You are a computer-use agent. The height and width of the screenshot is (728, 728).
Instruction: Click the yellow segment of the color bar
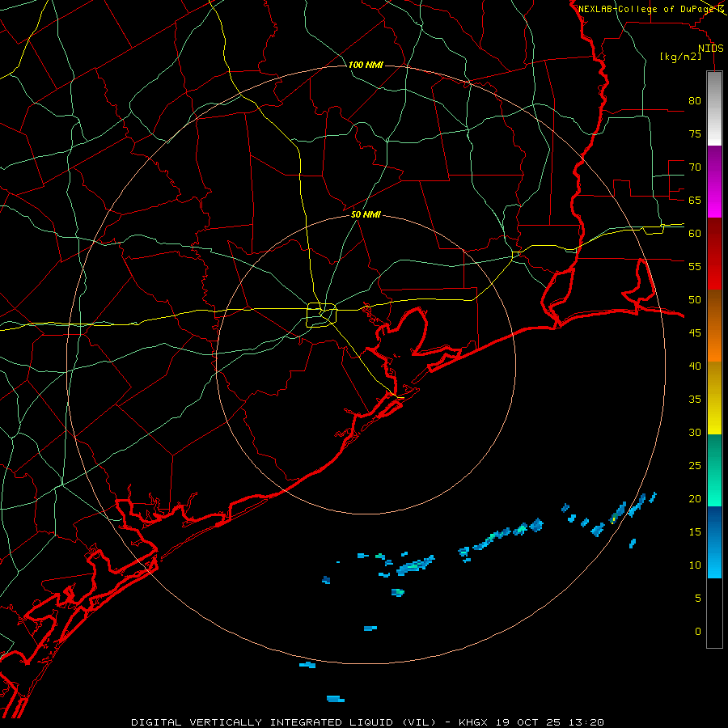click(714, 398)
